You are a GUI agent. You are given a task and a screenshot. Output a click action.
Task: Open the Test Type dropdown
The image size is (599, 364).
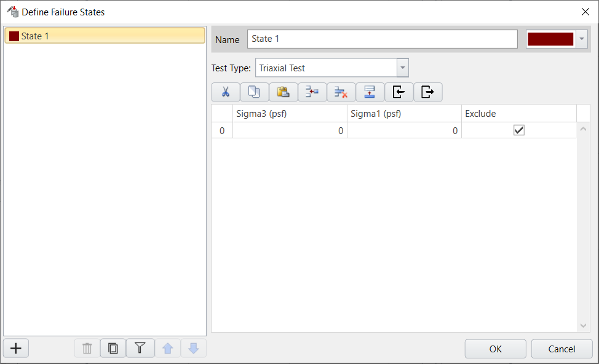point(403,68)
